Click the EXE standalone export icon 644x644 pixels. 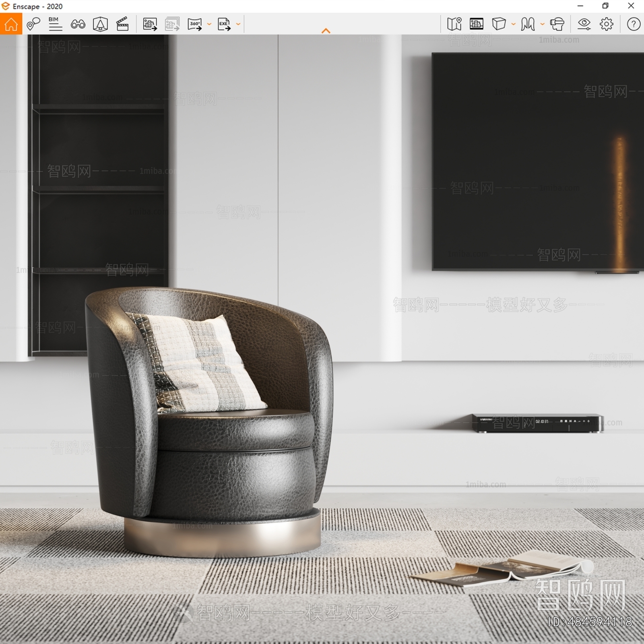click(x=224, y=24)
